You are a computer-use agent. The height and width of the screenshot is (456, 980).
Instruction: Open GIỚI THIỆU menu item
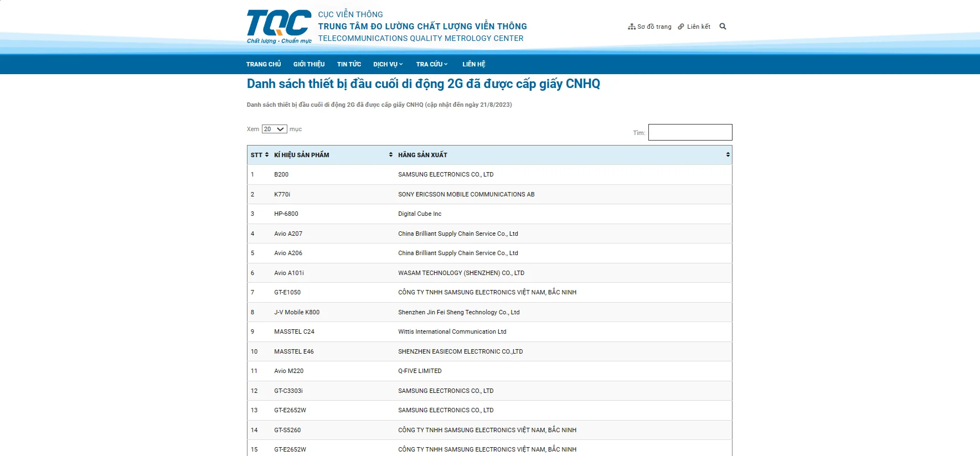(309, 64)
